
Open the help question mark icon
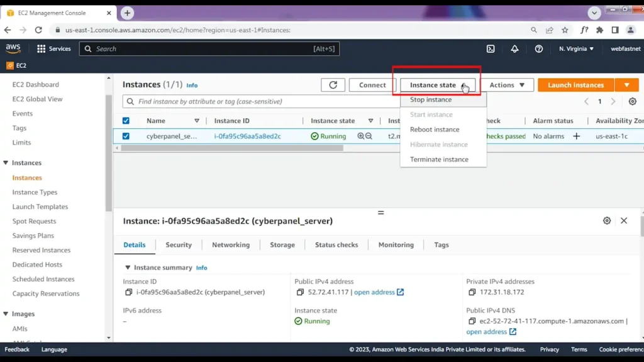[539, 49]
